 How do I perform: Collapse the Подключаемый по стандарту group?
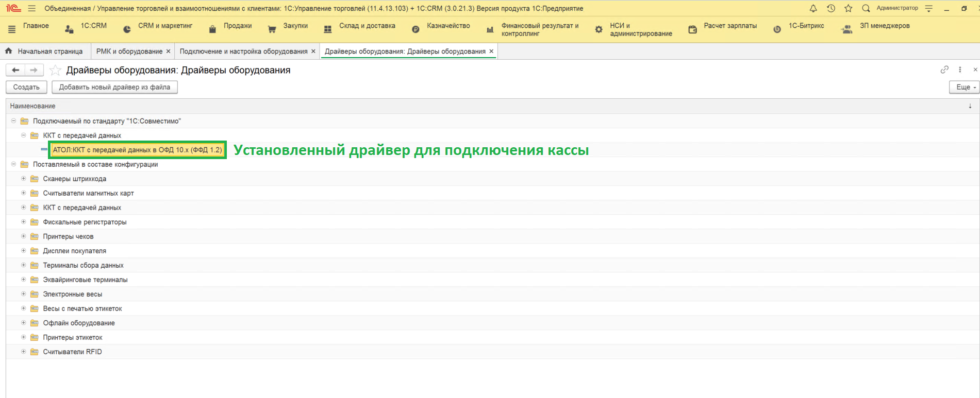coord(13,121)
